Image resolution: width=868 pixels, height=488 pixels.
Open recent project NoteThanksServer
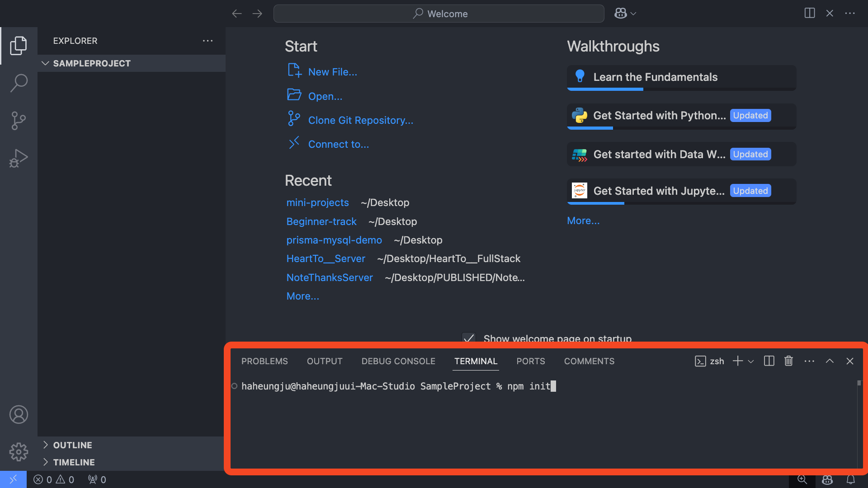[x=330, y=277]
